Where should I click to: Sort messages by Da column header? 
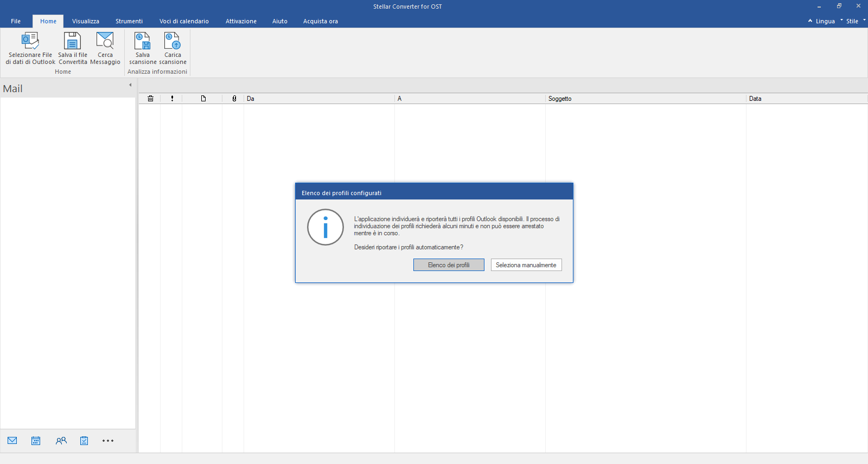(x=319, y=99)
